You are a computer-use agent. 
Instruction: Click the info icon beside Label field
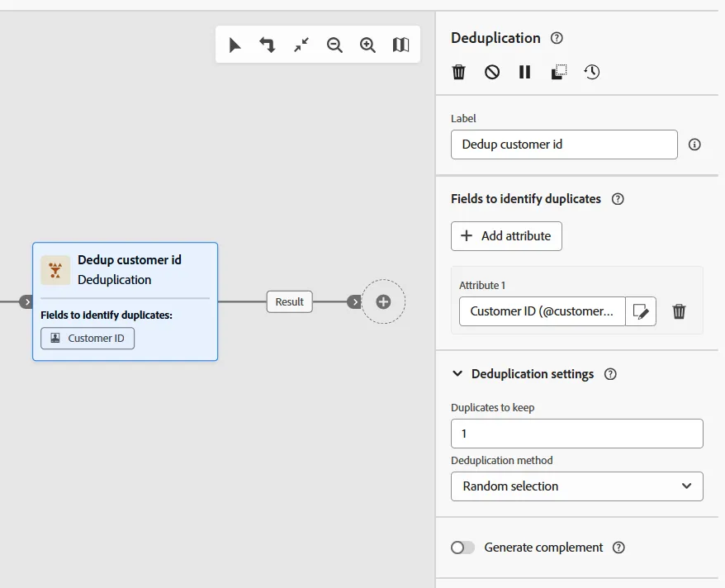694,145
